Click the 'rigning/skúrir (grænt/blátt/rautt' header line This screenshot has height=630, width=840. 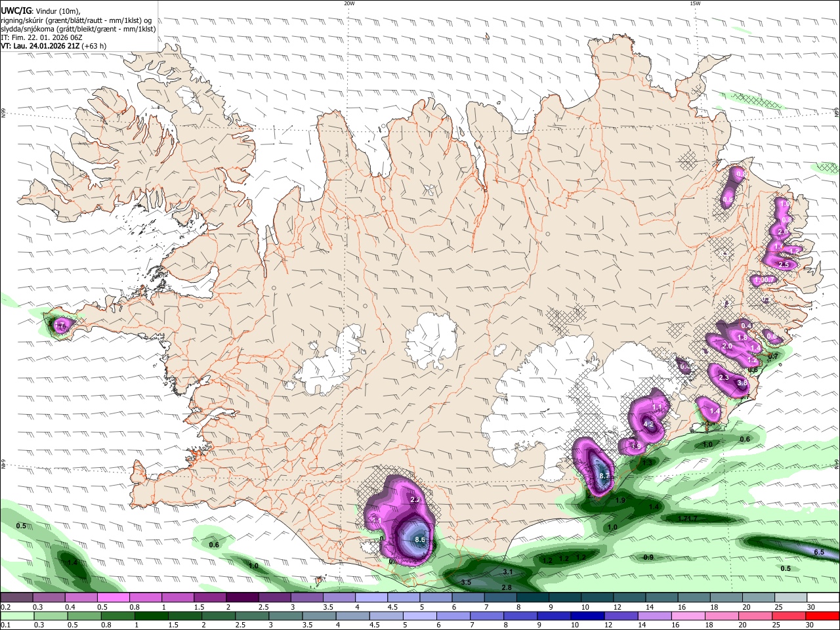[75, 20]
